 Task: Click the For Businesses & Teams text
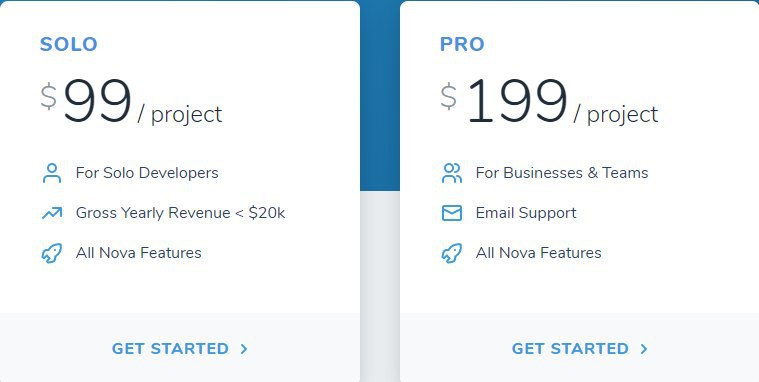point(562,173)
